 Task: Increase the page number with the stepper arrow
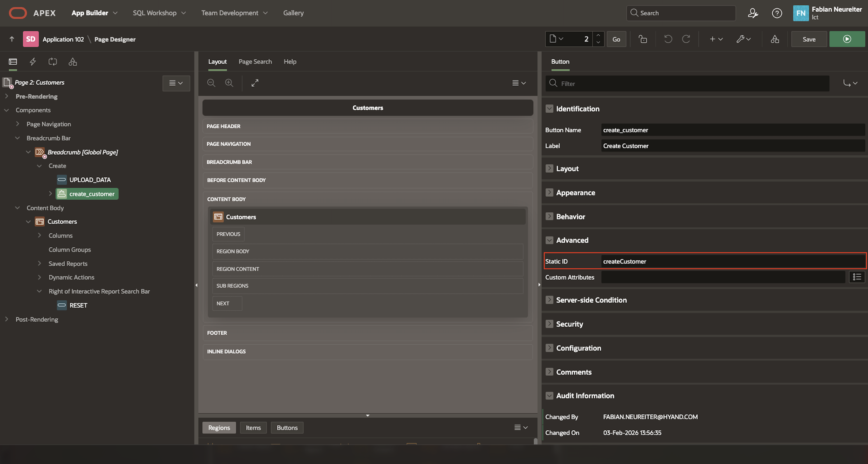(x=598, y=35)
